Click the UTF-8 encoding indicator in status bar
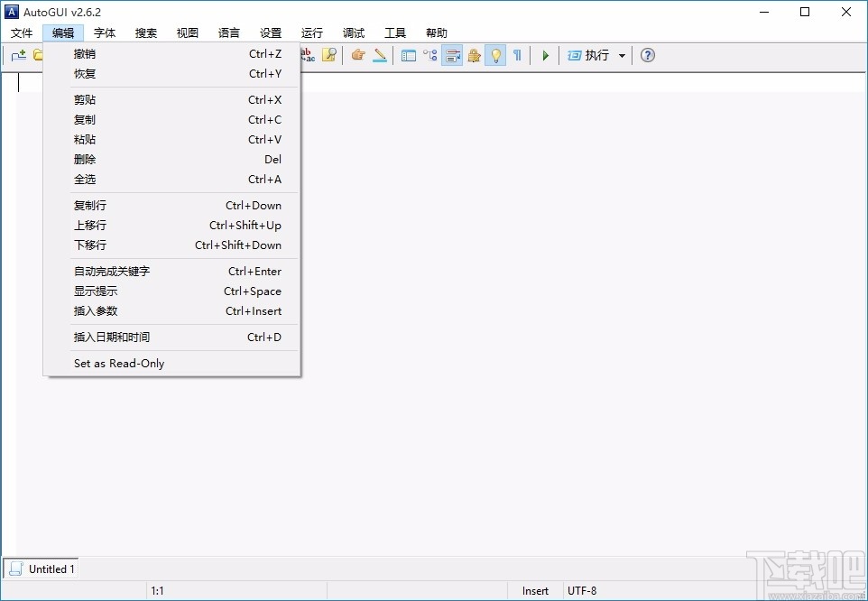This screenshot has width=868, height=601. coord(582,590)
